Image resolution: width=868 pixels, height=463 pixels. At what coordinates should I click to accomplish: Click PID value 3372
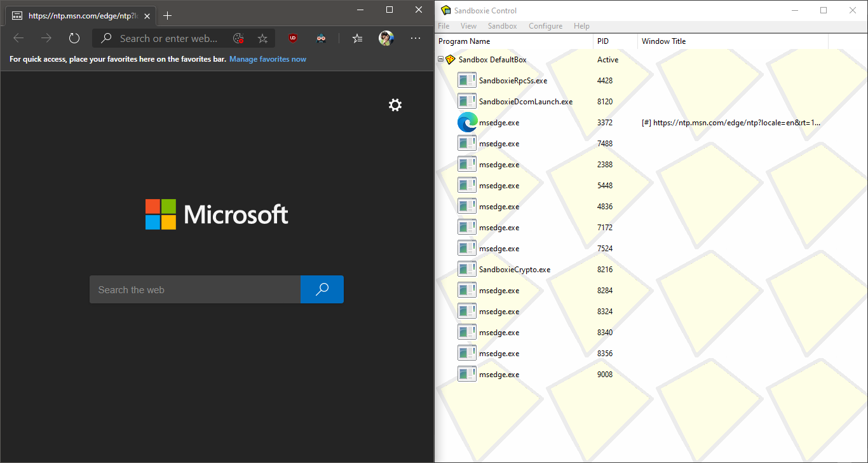coord(605,123)
